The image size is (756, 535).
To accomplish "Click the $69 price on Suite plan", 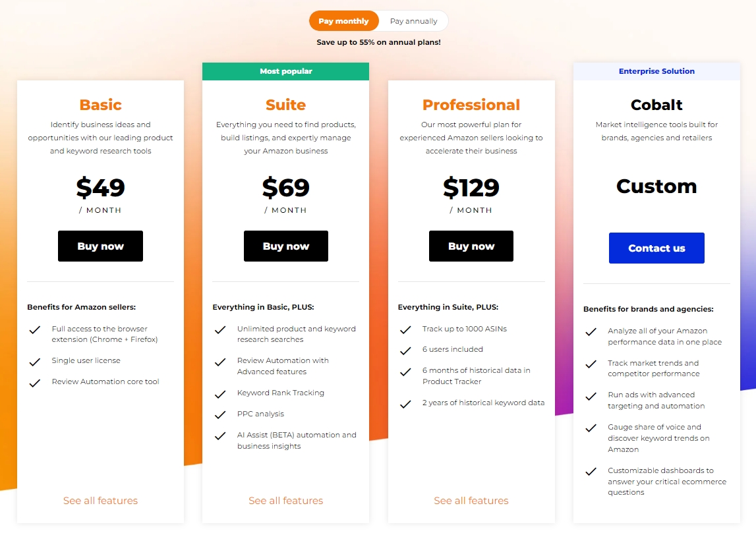I will click(x=285, y=188).
